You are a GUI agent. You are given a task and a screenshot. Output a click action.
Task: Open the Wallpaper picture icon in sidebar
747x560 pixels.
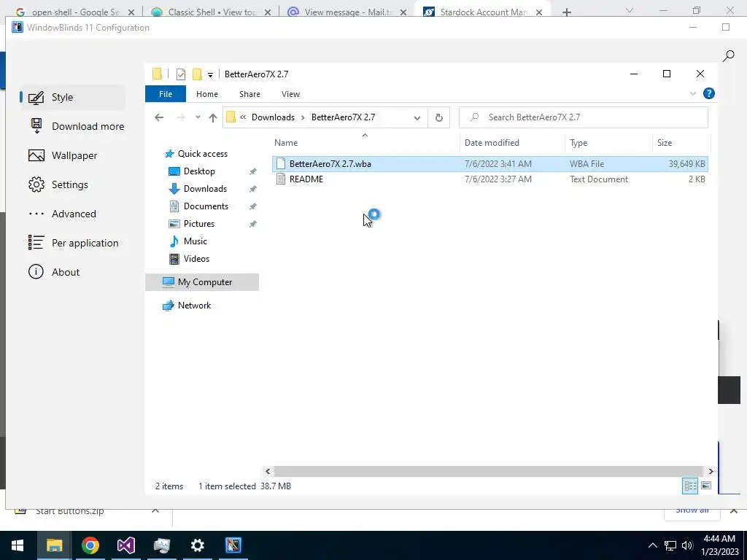(36, 156)
